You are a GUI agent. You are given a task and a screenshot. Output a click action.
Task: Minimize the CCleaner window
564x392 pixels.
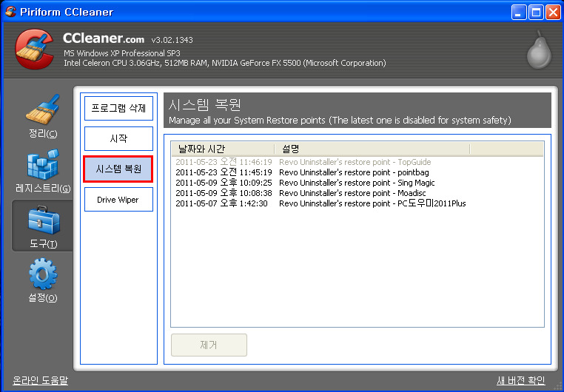click(518, 13)
